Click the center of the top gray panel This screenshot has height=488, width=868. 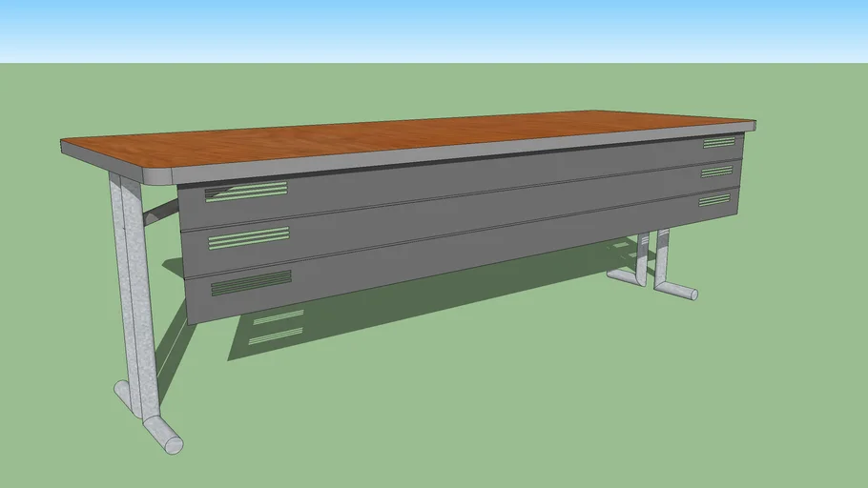pyautogui.click(x=458, y=183)
